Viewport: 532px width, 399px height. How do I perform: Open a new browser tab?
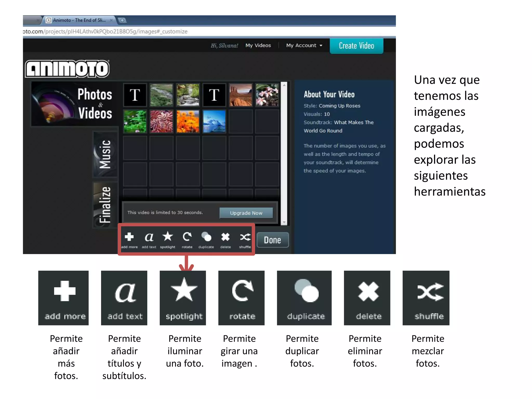pyautogui.click(x=122, y=20)
